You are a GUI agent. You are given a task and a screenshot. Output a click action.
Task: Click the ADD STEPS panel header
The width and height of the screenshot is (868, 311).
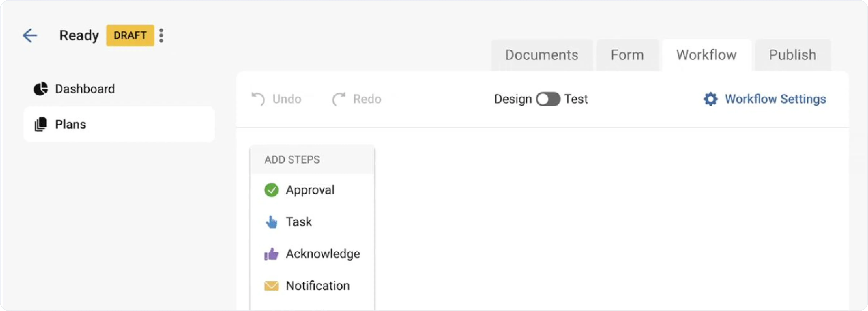click(x=312, y=160)
